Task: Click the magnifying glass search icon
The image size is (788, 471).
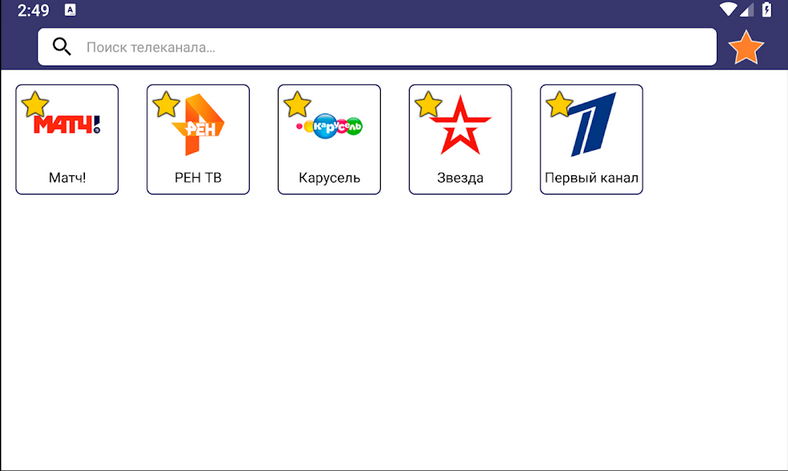Action: pos(62,47)
